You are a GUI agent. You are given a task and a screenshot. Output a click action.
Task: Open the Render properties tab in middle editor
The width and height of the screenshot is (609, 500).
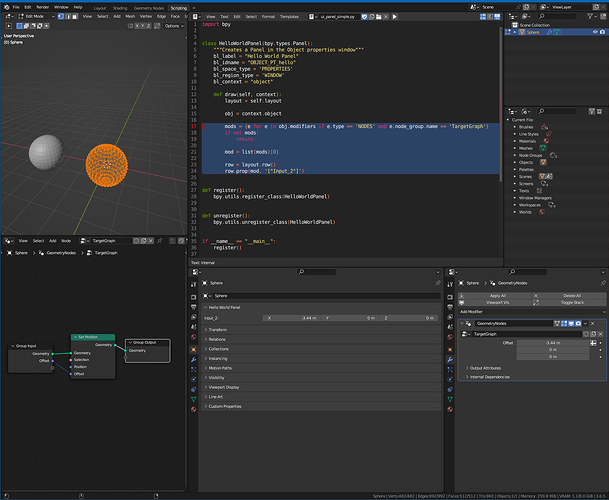(193, 297)
